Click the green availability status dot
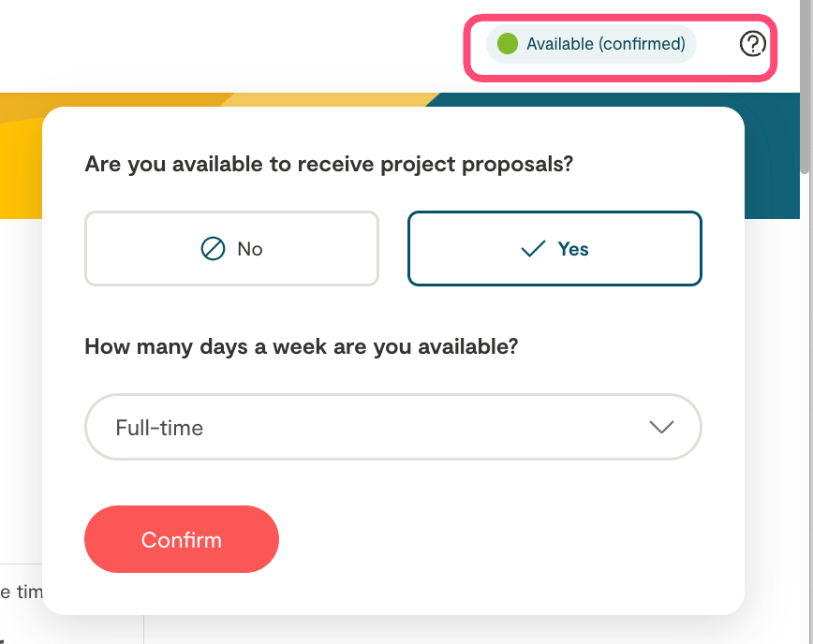The height and width of the screenshot is (644, 813). 508,44
